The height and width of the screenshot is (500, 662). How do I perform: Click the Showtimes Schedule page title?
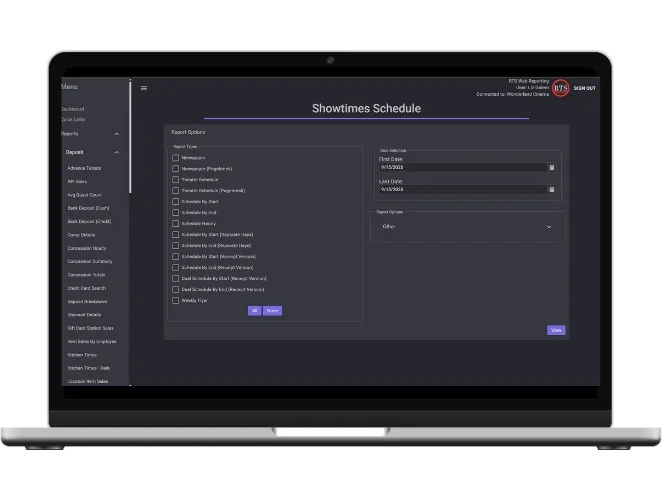tap(366, 109)
